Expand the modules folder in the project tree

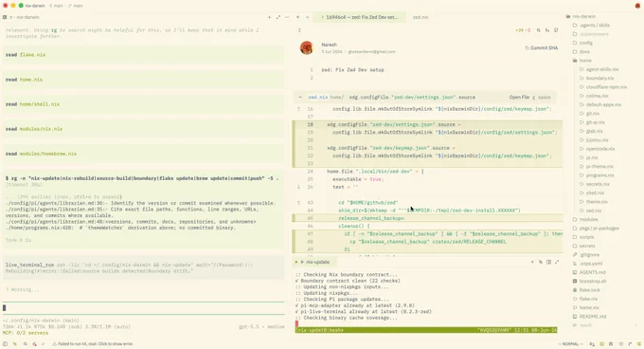coord(585,219)
